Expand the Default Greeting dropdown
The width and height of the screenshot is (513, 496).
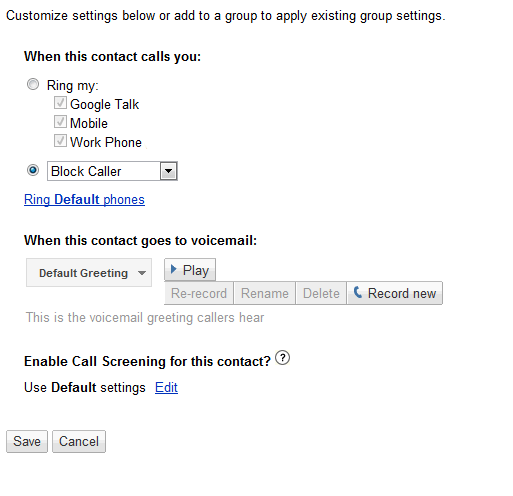point(89,273)
